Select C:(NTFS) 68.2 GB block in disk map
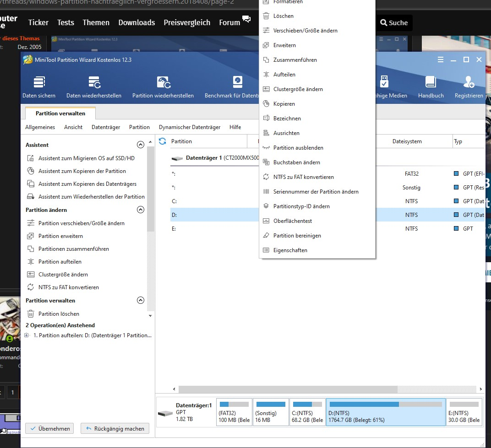491x448 pixels. coord(307,412)
